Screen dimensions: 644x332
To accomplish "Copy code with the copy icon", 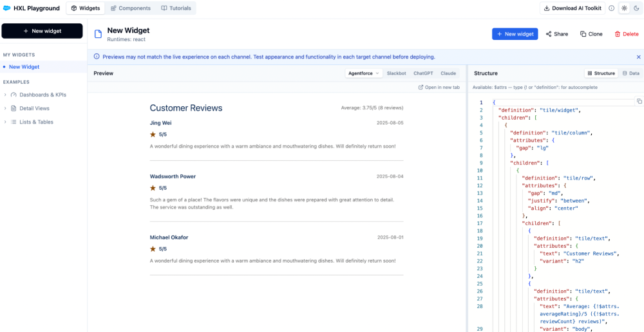I will click(639, 101).
